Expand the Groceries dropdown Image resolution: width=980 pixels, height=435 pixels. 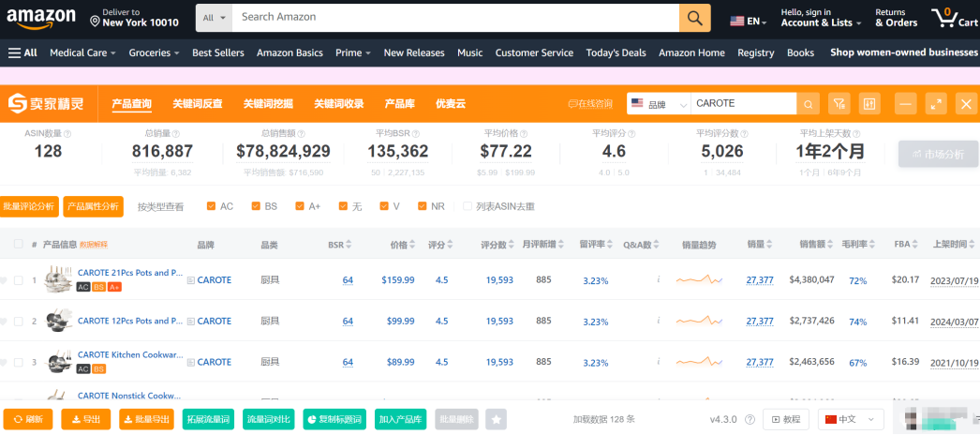[x=155, y=53]
